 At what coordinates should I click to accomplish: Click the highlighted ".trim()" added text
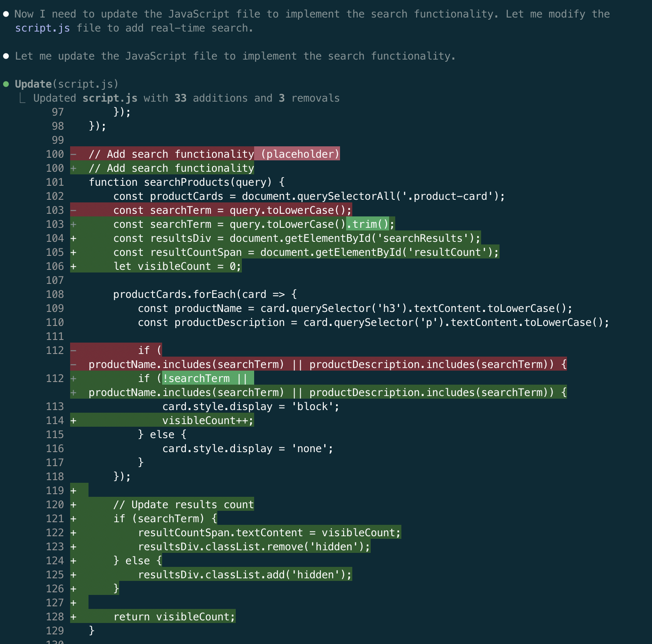[x=368, y=224]
